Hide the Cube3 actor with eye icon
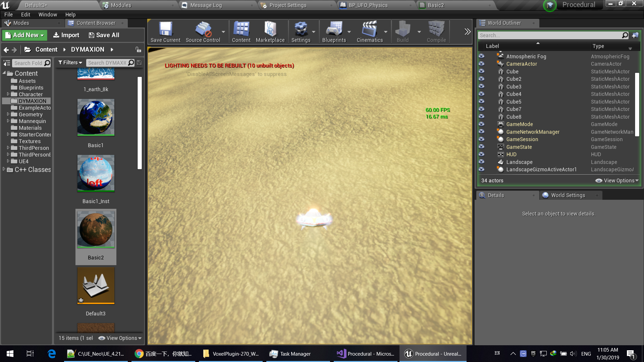Viewport: 644px width, 362px height. (x=481, y=86)
